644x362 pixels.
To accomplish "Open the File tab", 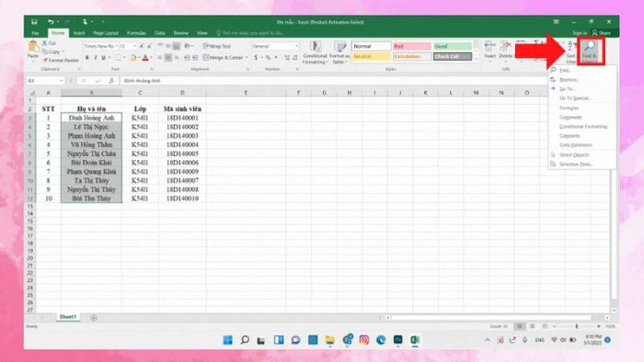I will click(36, 33).
